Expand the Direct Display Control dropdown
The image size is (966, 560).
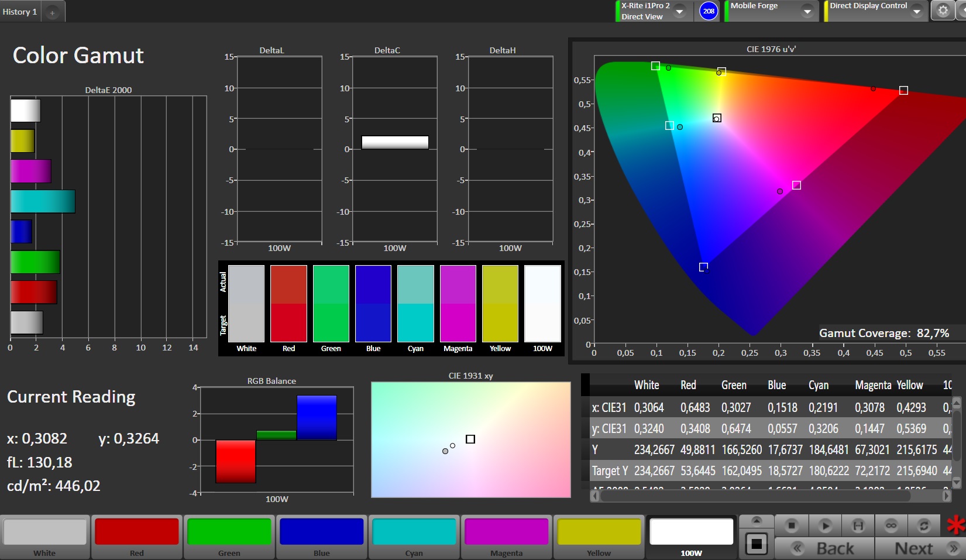point(917,11)
